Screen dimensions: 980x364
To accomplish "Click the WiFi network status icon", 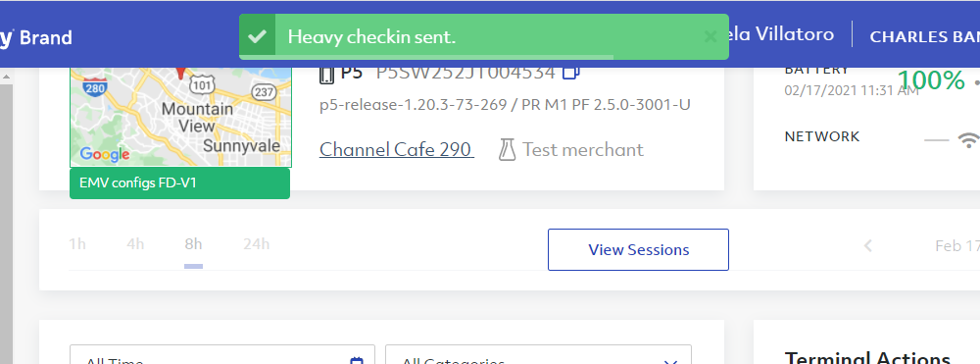I will pyautogui.click(x=969, y=140).
